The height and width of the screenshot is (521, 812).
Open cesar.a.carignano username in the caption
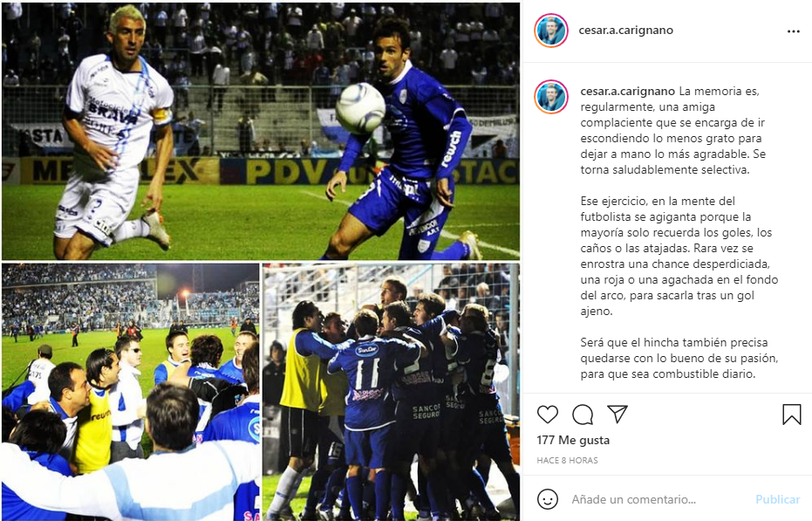(x=628, y=92)
